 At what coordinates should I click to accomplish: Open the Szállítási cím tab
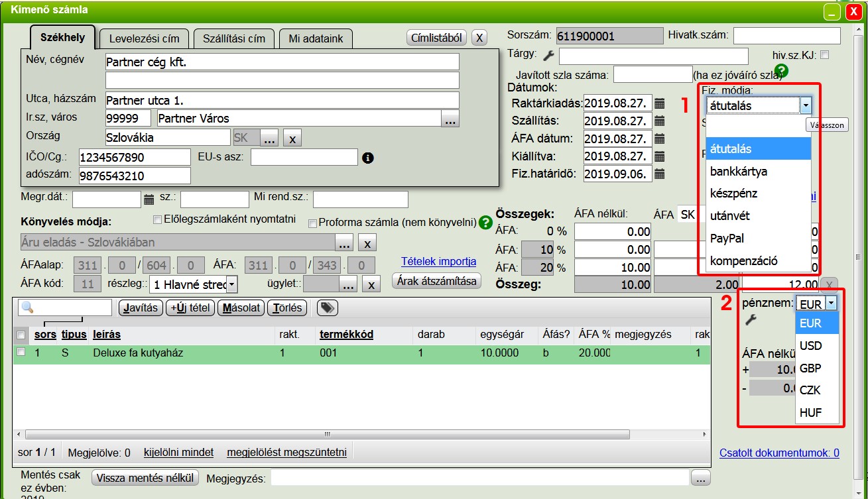pos(234,38)
